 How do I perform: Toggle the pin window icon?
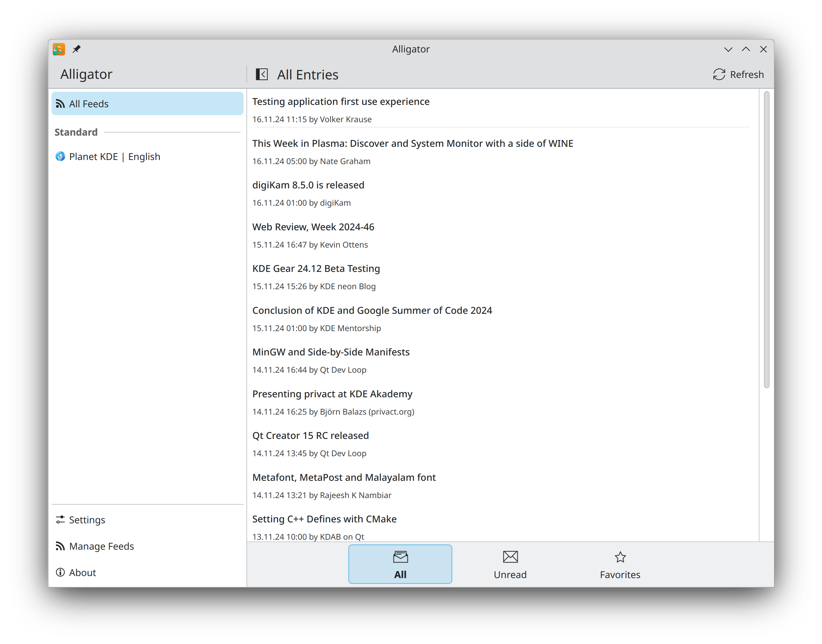pyautogui.click(x=76, y=49)
